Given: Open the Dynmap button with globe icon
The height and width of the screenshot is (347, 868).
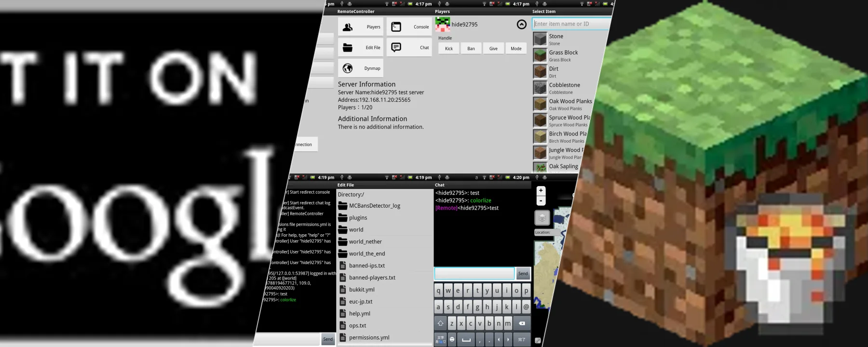Looking at the screenshot, I should point(360,68).
